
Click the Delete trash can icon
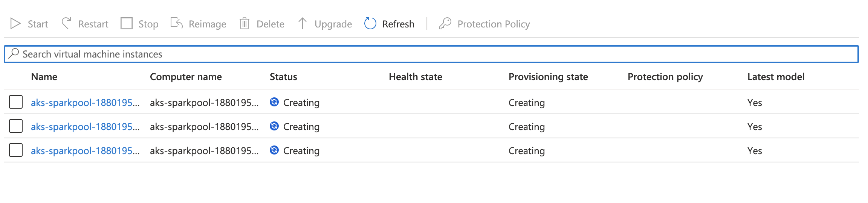click(245, 24)
